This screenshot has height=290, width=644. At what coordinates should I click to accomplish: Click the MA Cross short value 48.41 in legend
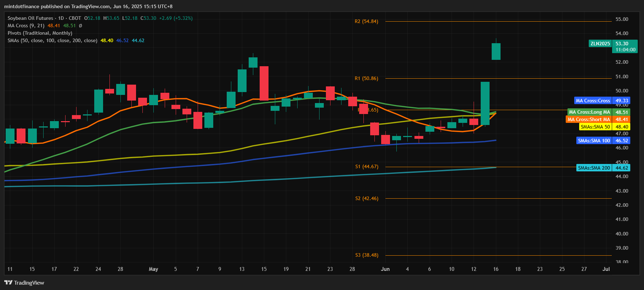(x=54, y=25)
